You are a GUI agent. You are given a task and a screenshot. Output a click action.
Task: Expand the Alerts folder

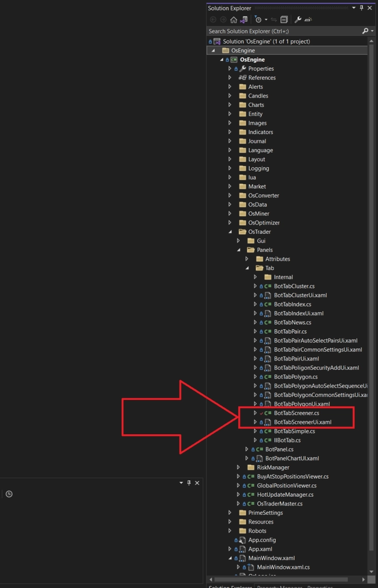230,87
